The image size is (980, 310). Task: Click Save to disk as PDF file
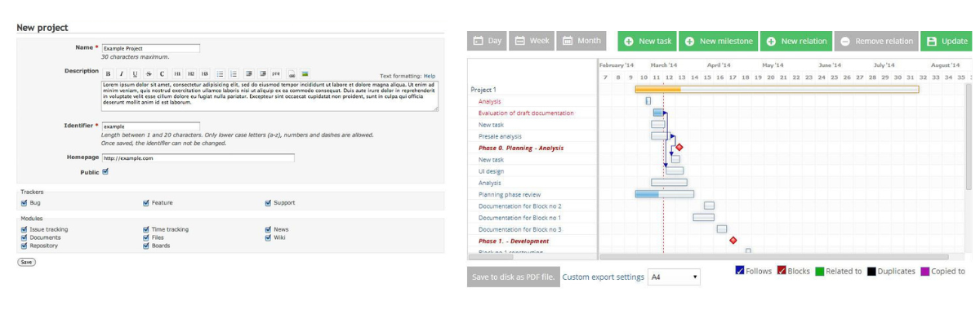click(x=513, y=277)
